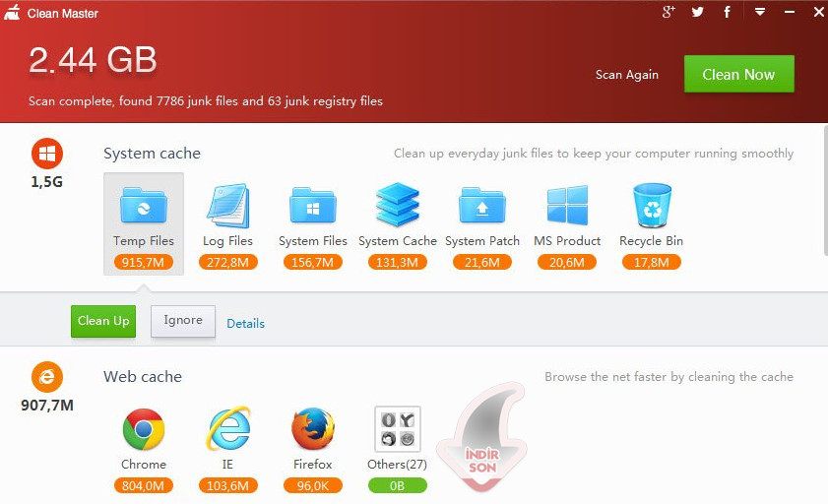
Task: Select the Recycle Bin icon
Action: tap(652, 206)
